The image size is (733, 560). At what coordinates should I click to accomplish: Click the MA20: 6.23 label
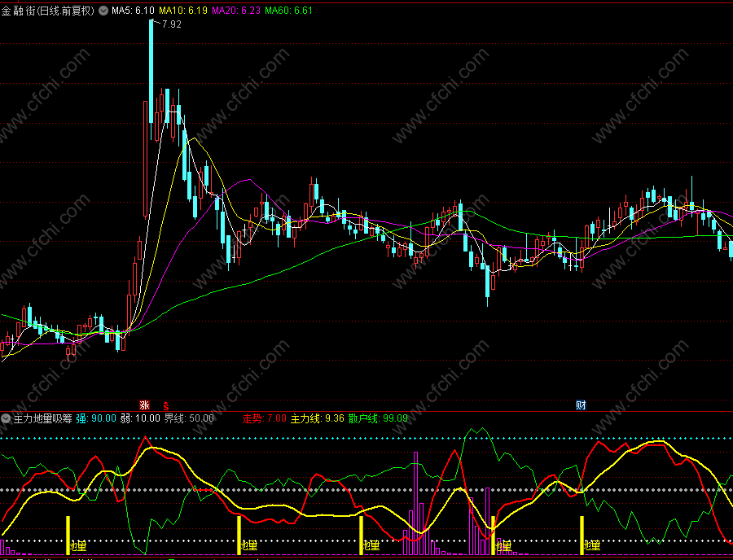(236, 11)
